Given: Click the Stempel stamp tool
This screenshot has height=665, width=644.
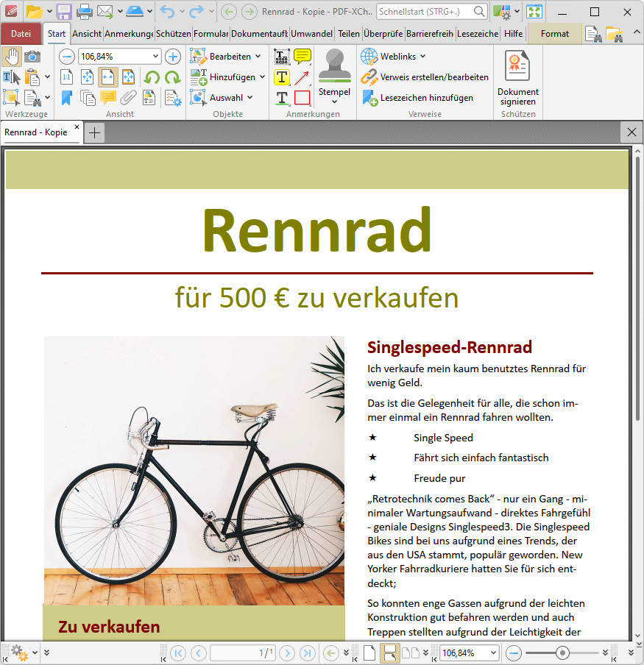Looking at the screenshot, I should (334, 74).
